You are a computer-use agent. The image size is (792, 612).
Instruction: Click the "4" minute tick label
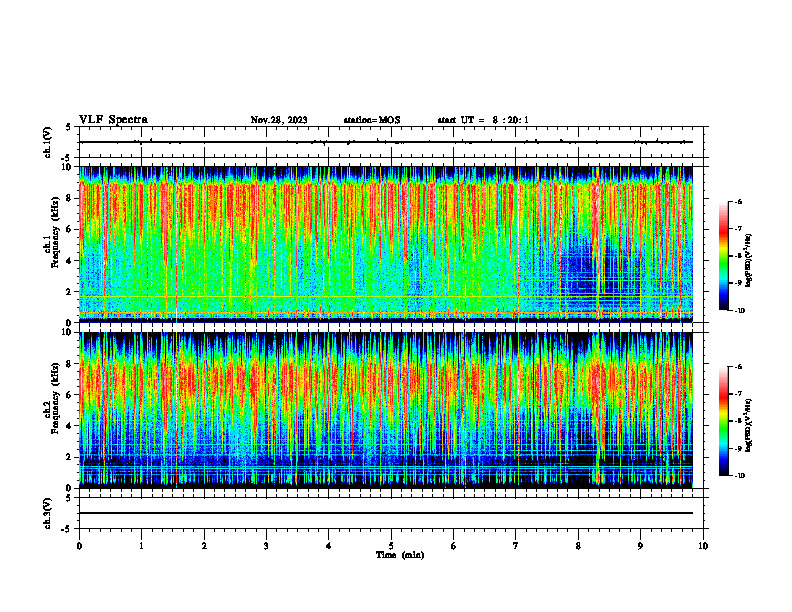[329, 546]
